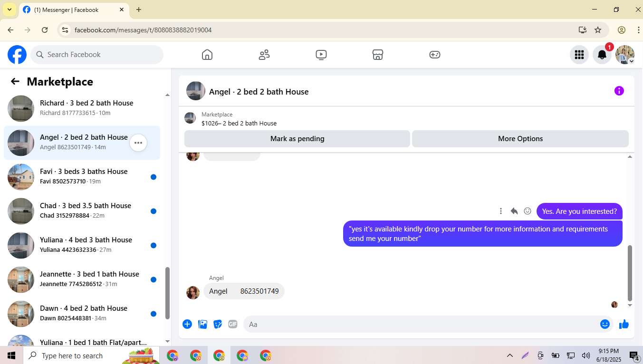
Task: Open a new browser tab
Action: click(x=139, y=10)
